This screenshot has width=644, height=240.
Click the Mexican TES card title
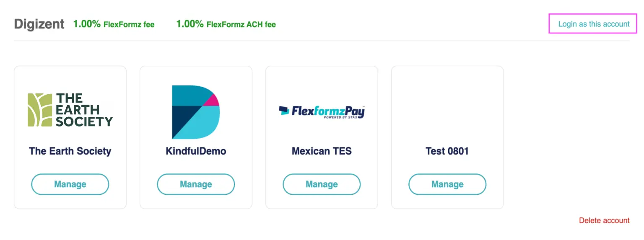tap(322, 151)
